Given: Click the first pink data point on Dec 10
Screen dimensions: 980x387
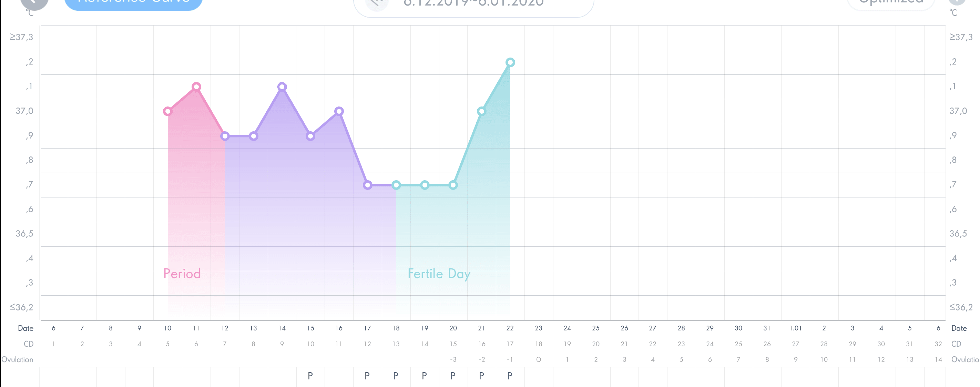Looking at the screenshot, I should (x=168, y=111).
